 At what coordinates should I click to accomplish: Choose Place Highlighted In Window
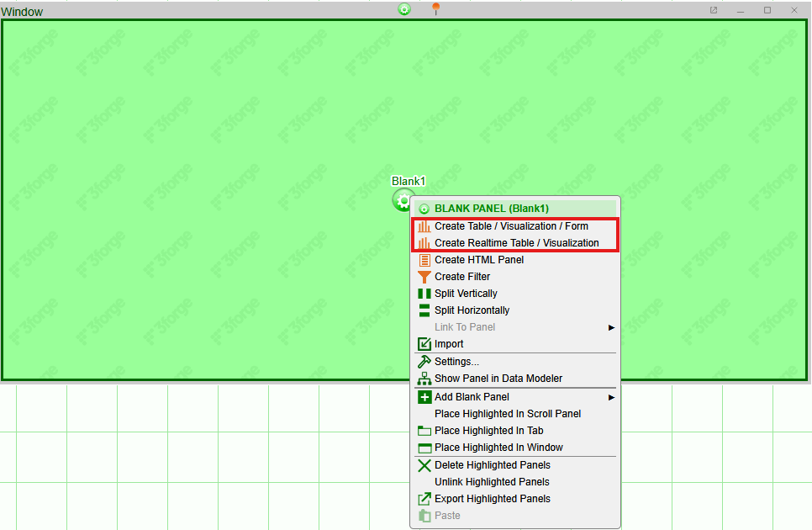point(498,448)
